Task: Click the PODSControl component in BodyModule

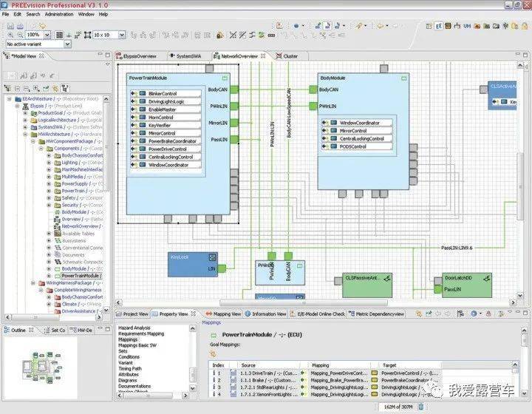Action: coord(357,146)
